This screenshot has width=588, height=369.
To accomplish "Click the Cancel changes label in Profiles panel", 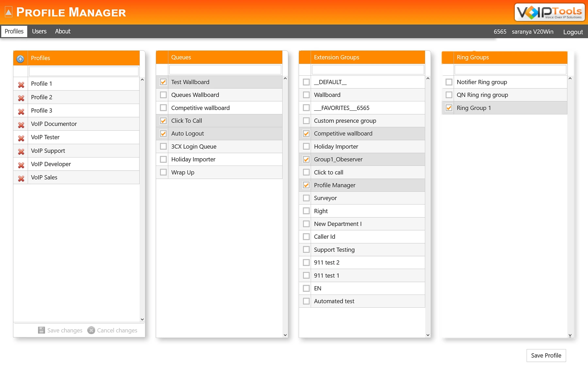I will 117,330.
